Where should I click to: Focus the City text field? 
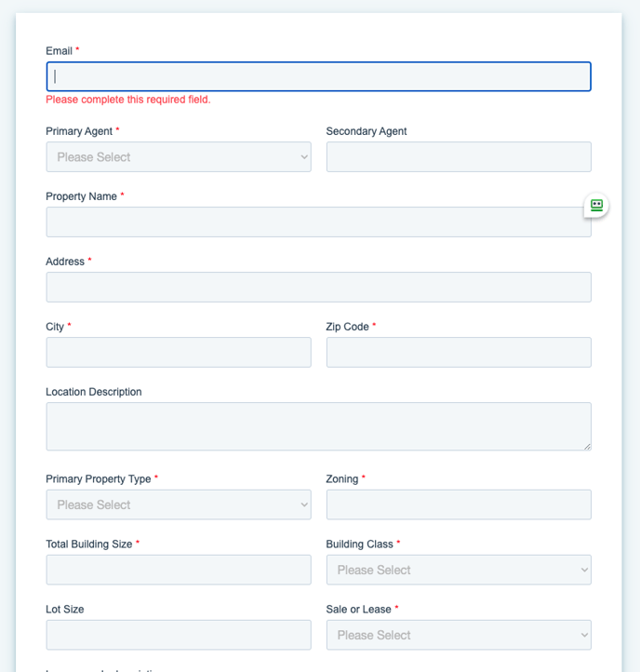179,353
